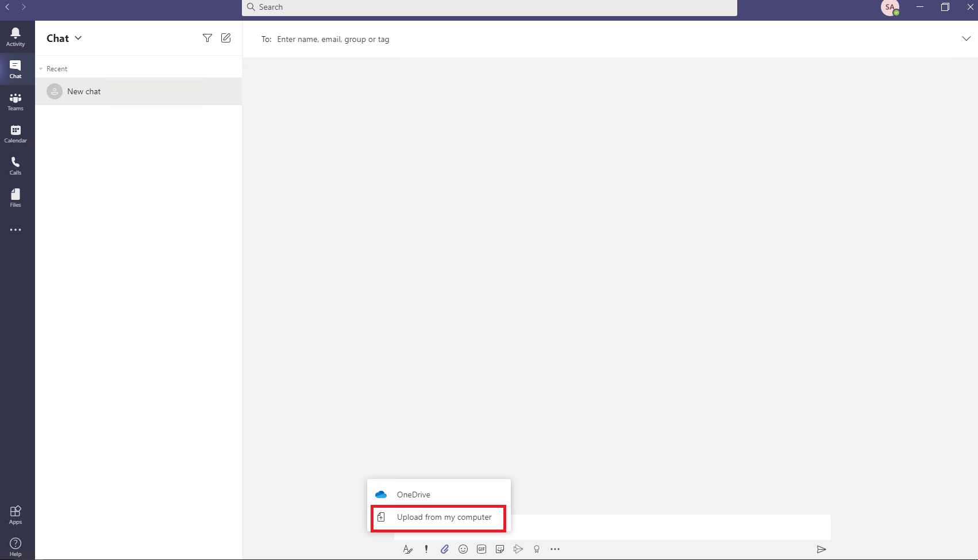Image resolution: width=978 pixels, height=560 pixels.
Task: Open the Activity feed in the sidebar
Action: coord(15,36)
